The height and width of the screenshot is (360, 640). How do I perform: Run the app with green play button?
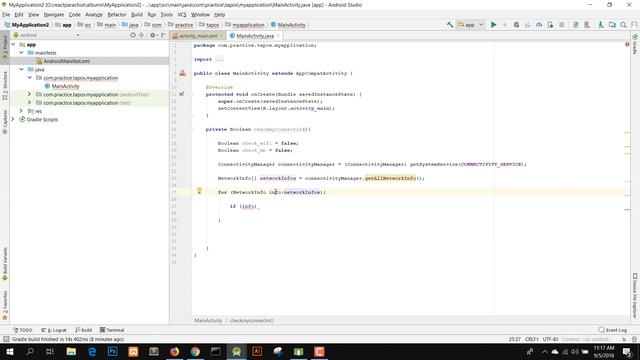493,25
